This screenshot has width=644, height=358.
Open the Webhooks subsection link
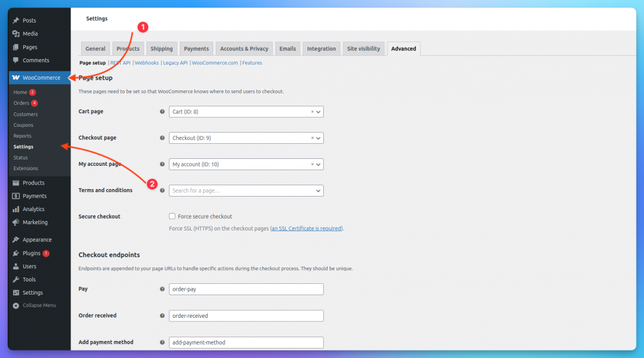(147, 63)
